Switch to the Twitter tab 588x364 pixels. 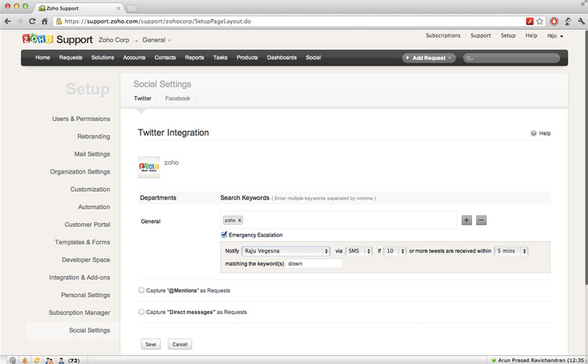[143, 98]
